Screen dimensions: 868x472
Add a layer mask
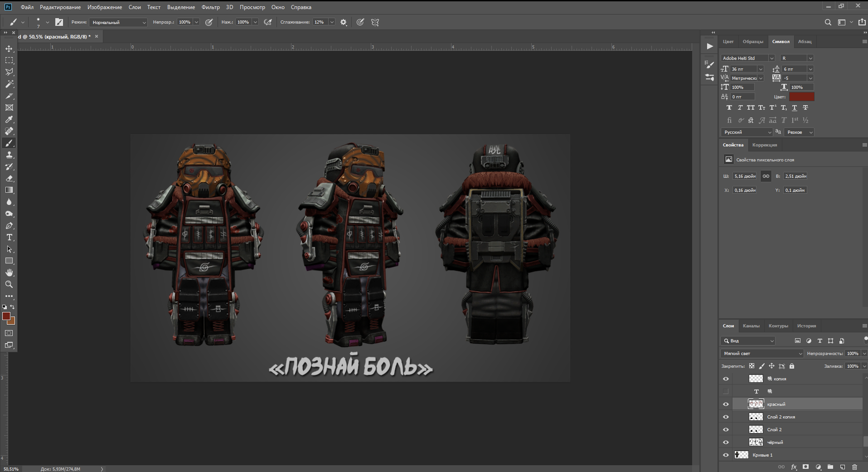click(805, 467)
